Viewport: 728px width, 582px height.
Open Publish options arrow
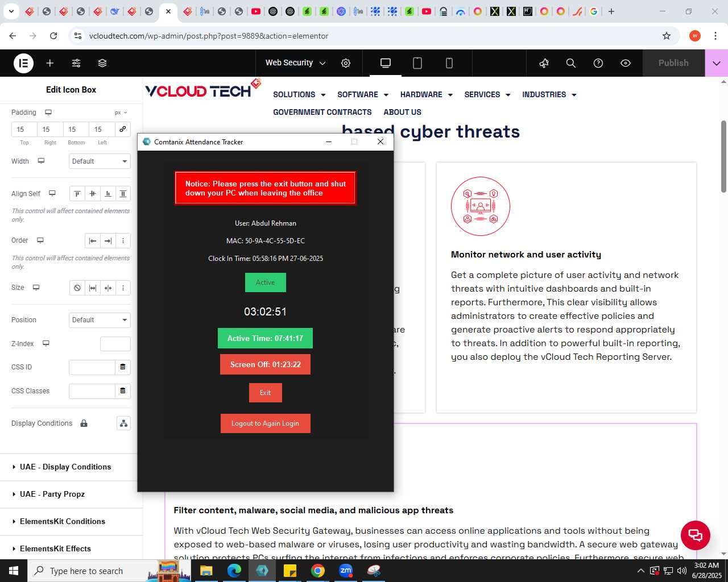point(717,63)
